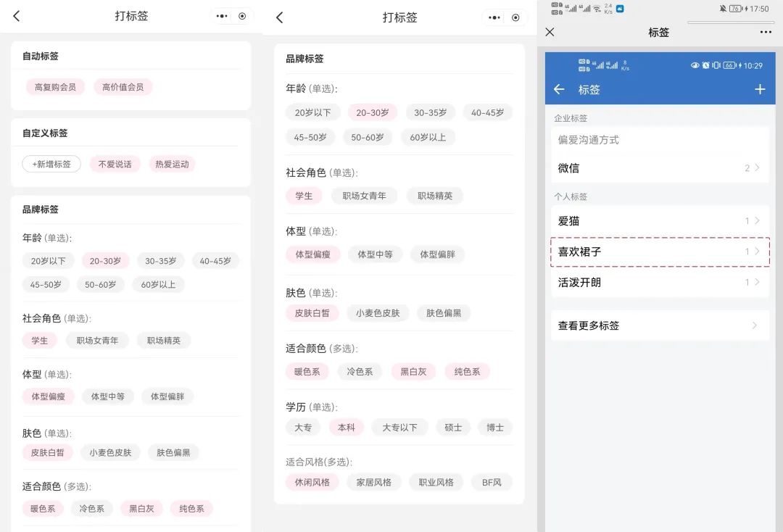This screenshot has width=783, height=532.
Task: Go back using middle panel's back arrow
Action: pyautogui.click(x=280, y=17)
